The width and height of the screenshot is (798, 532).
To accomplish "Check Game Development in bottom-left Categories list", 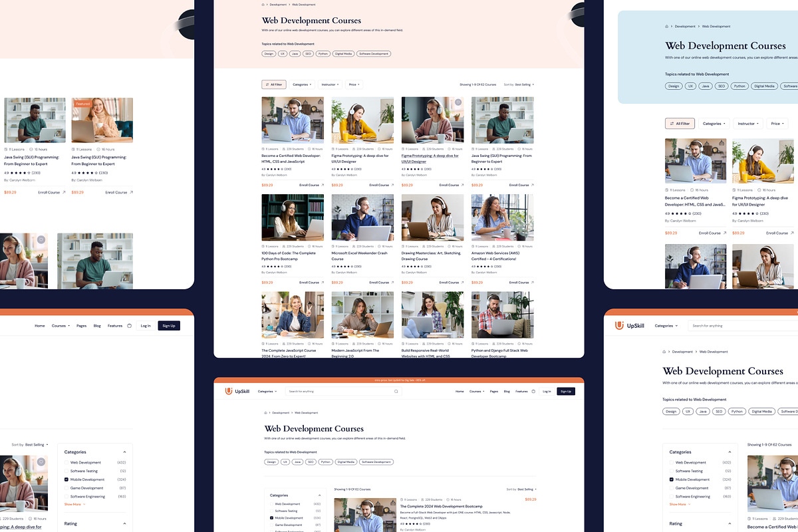I will [x=66, y=488].
